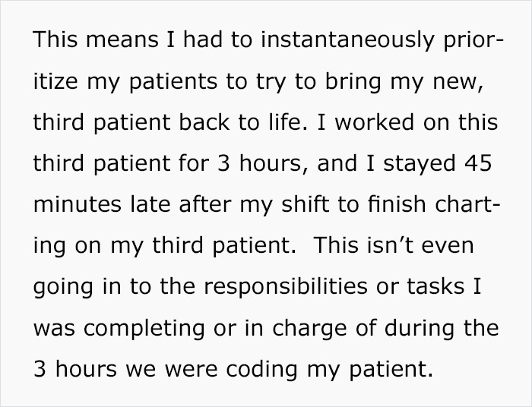Click the word "going"
The image size is (532, 407).
63,287
